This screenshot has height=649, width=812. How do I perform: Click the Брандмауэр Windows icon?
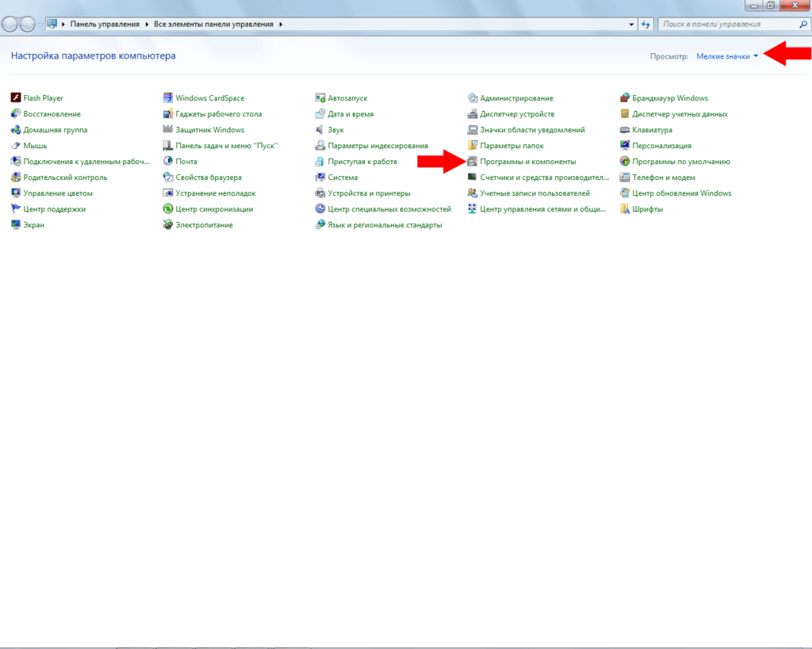click(x=625, y=97)
